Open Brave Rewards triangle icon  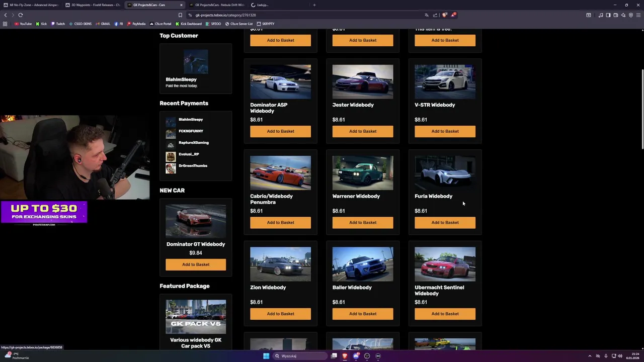(x=453, y=15)
